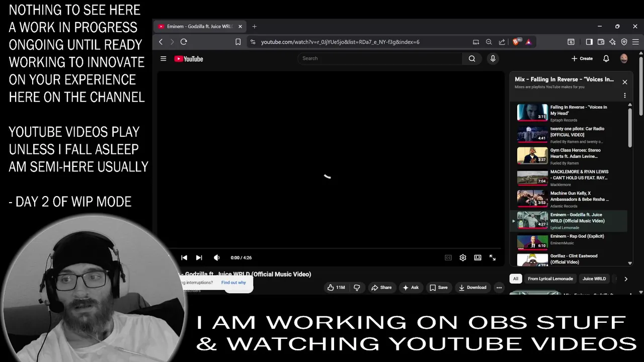Image resolution: width=644 pixels, height=362 pixels.
Task: Open Brave Shields lion icon
Action: pyautogui.click(x=516, y=42)
